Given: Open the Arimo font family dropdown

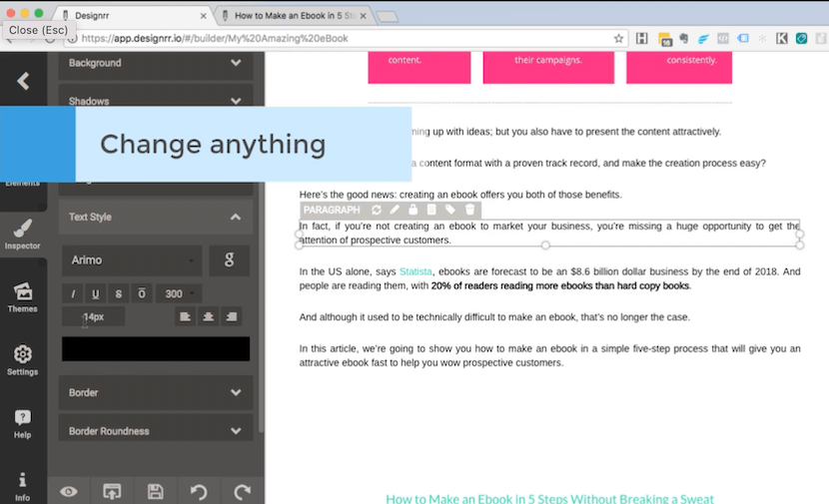Looking at the screenshot, I should pyautogui.click(x=132, y=260).
